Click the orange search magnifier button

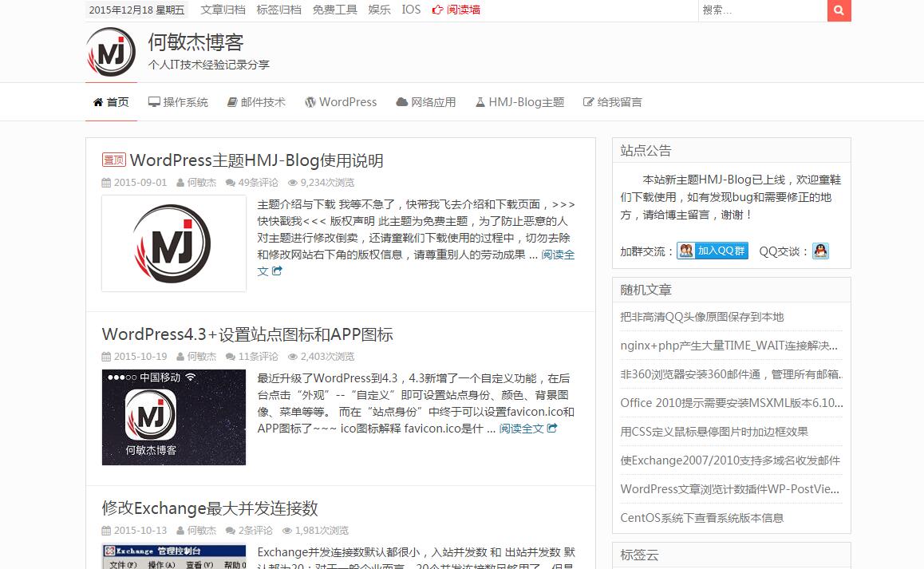839,10
